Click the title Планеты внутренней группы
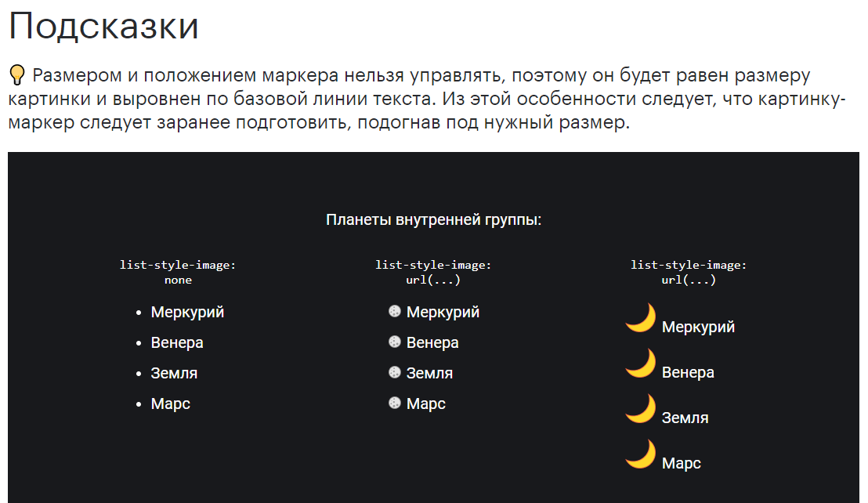The width and height of the screenshot is (868, 503). (x=433, y=219)
